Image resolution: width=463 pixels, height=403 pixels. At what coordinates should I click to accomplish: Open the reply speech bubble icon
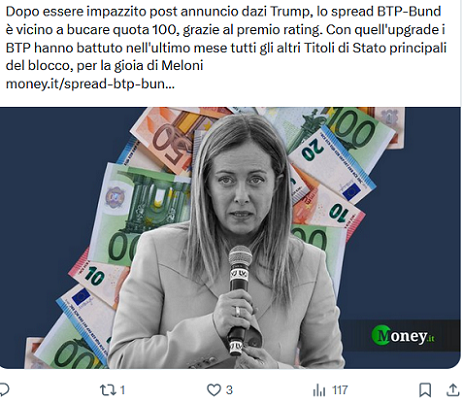(x=4, y=390)
